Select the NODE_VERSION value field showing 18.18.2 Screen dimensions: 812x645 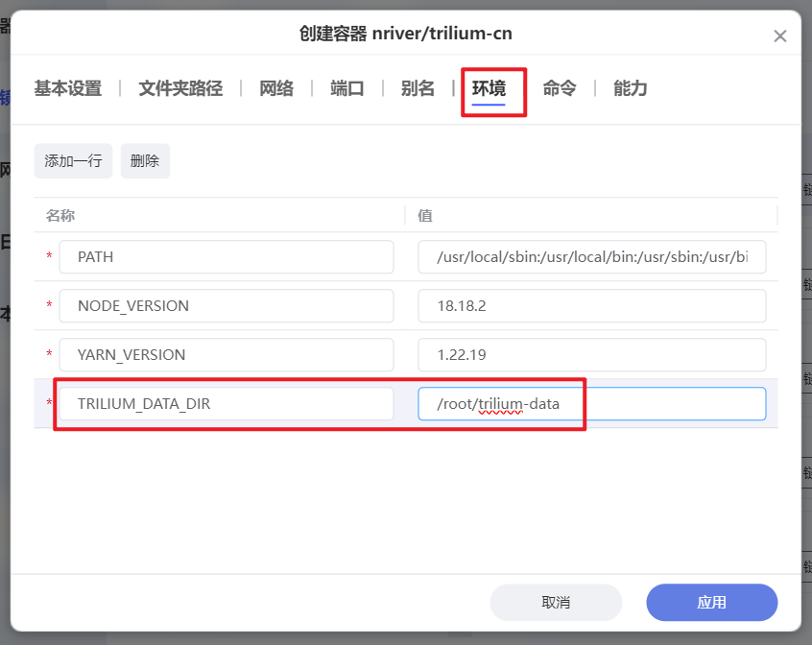[592, 305]
